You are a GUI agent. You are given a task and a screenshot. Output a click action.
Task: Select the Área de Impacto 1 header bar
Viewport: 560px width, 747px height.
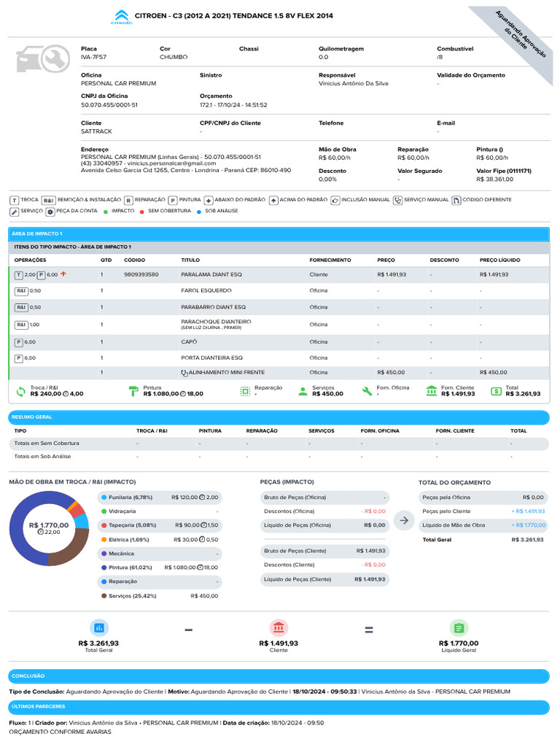279,233
